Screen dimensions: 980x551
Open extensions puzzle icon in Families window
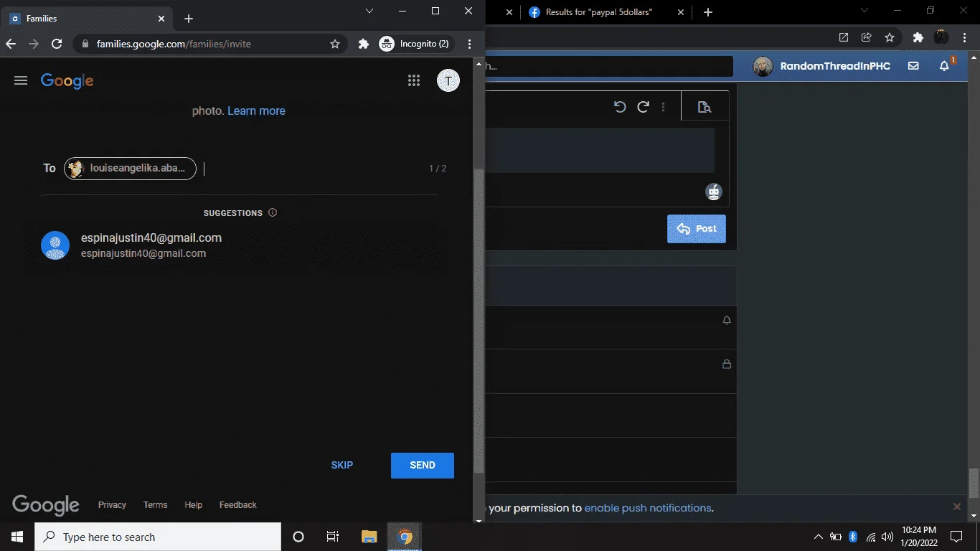click(364, 44)
